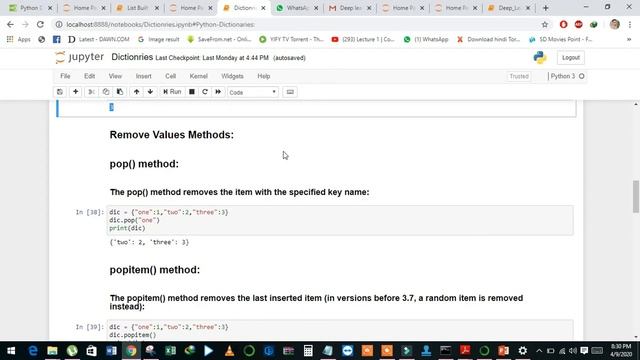The width and height of the screenshot is (640, 360).
Task: Click the Logout button
Action: tap(571, 58)
